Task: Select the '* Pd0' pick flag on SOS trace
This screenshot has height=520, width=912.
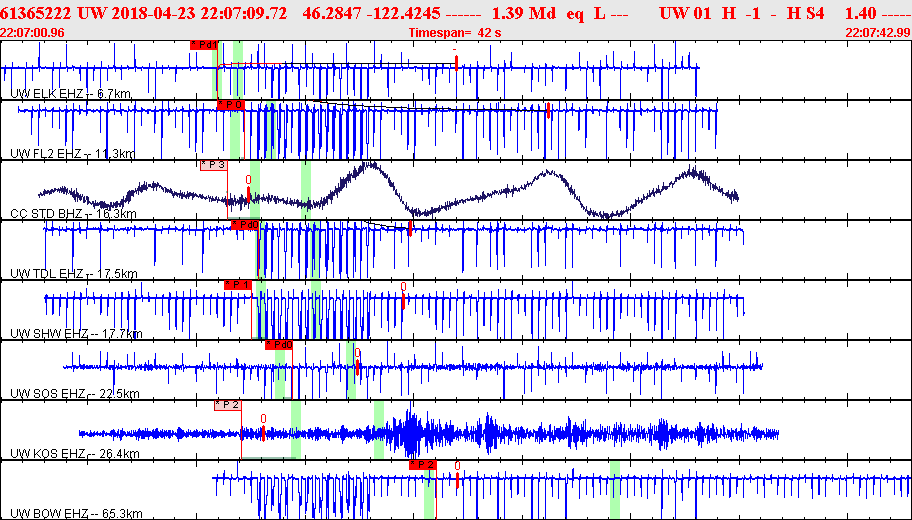Action: click(x=279, y=345)
